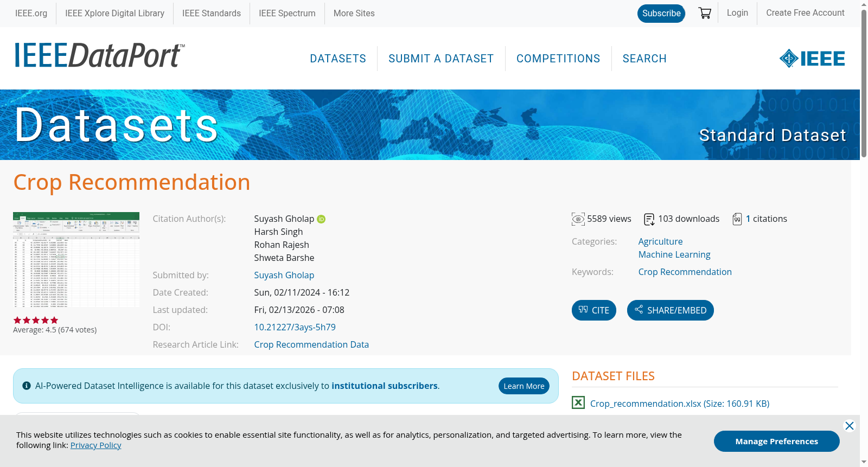Click Login
This screenshot has width=868, height=467.
(737, 12)
